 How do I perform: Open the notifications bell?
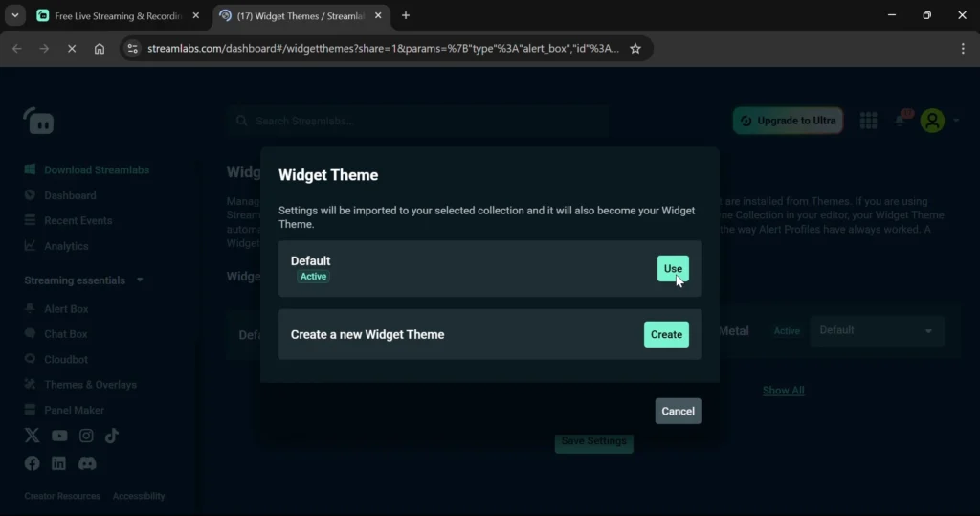coord(901,120)
